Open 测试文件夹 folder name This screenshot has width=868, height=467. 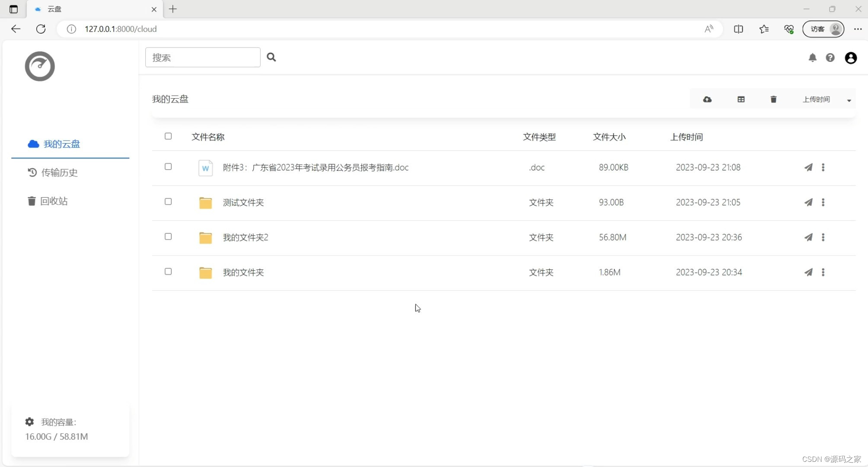pyautogui.click(x=243, y=202)
